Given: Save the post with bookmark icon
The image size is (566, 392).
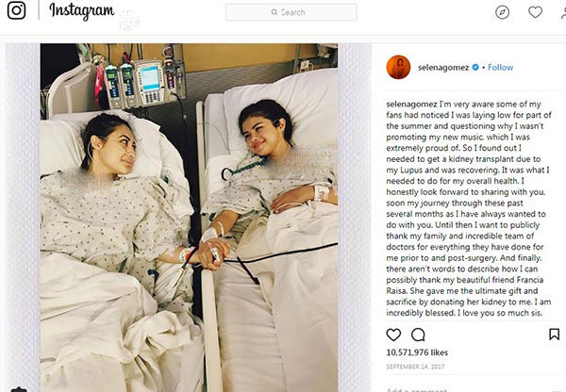Looking at the screenshot, I should [554, 335].
